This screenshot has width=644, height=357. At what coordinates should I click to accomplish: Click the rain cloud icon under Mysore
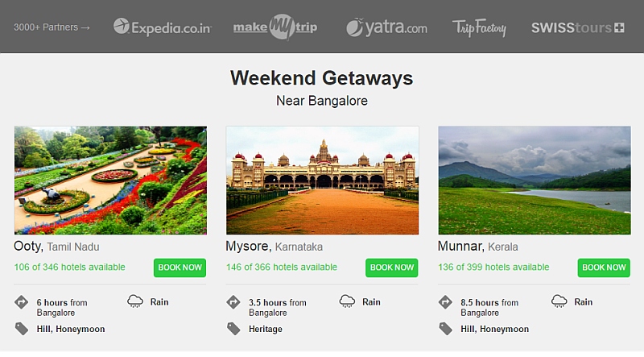[347, 301]
